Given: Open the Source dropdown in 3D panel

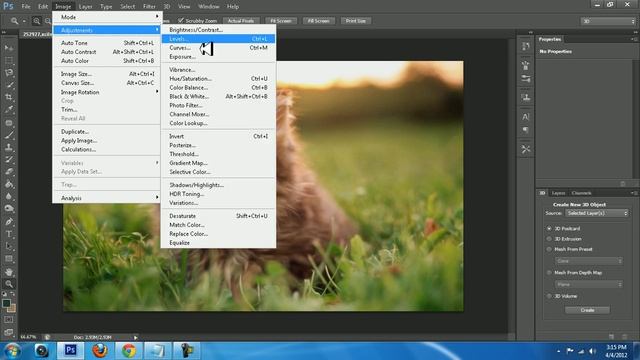Looking at the screenshot, I should coord(597,213).
